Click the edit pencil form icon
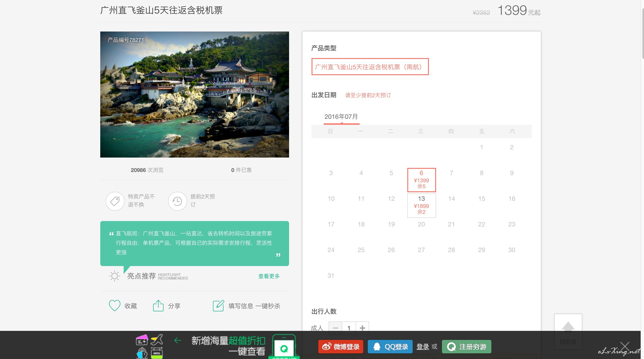644x359 pixels. coord(218,306)
